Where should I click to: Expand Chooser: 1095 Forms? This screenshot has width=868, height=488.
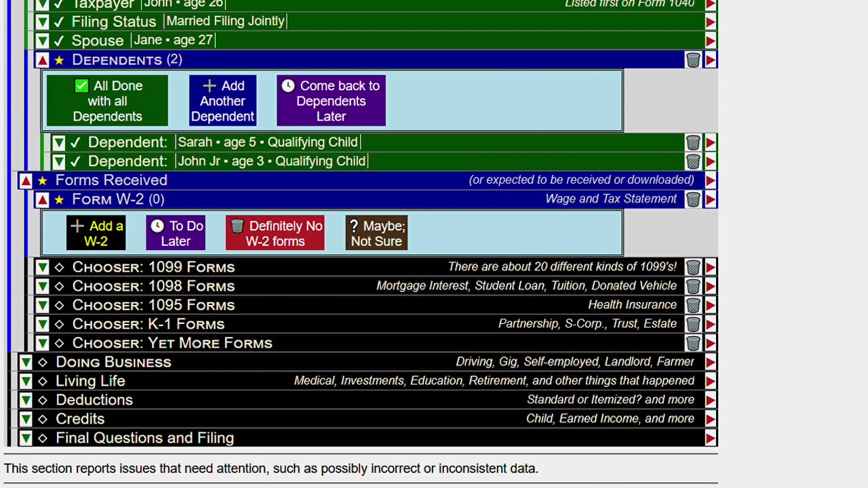pos(42,305)
